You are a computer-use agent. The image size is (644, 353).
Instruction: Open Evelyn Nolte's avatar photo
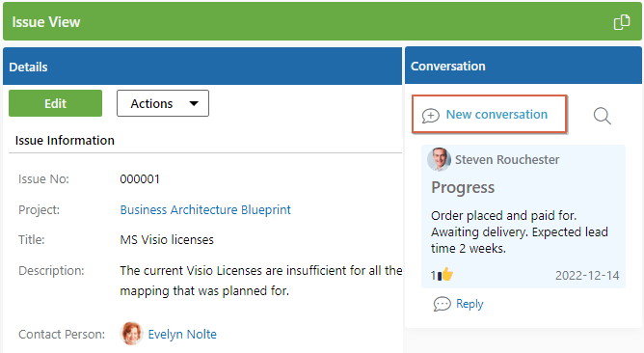click(131, 334)
